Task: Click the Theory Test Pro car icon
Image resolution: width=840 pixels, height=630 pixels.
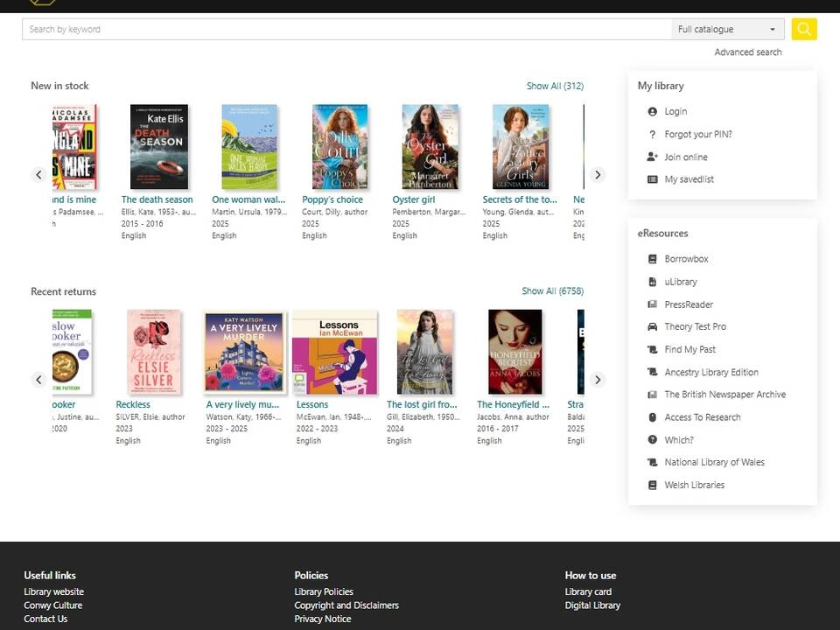Action: pos(652,326)
